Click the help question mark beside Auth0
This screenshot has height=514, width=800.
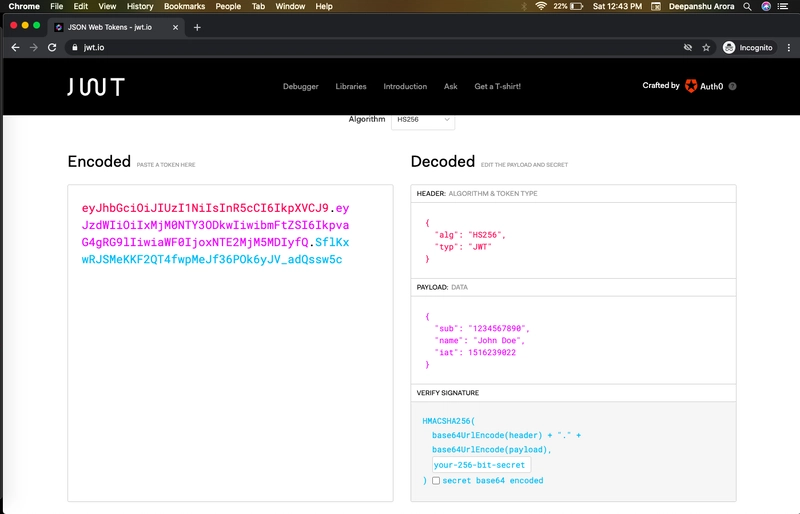point(733,86)
